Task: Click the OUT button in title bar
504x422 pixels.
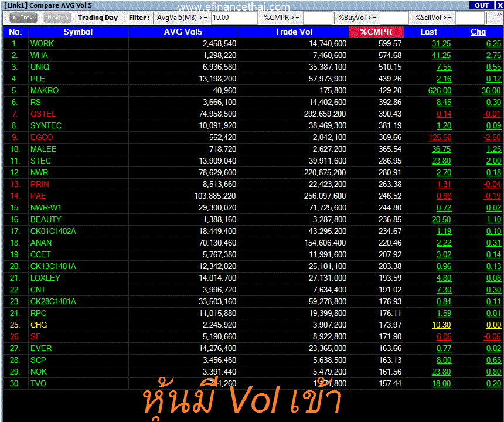Action: pyautogui.click(x=482, y=5)
